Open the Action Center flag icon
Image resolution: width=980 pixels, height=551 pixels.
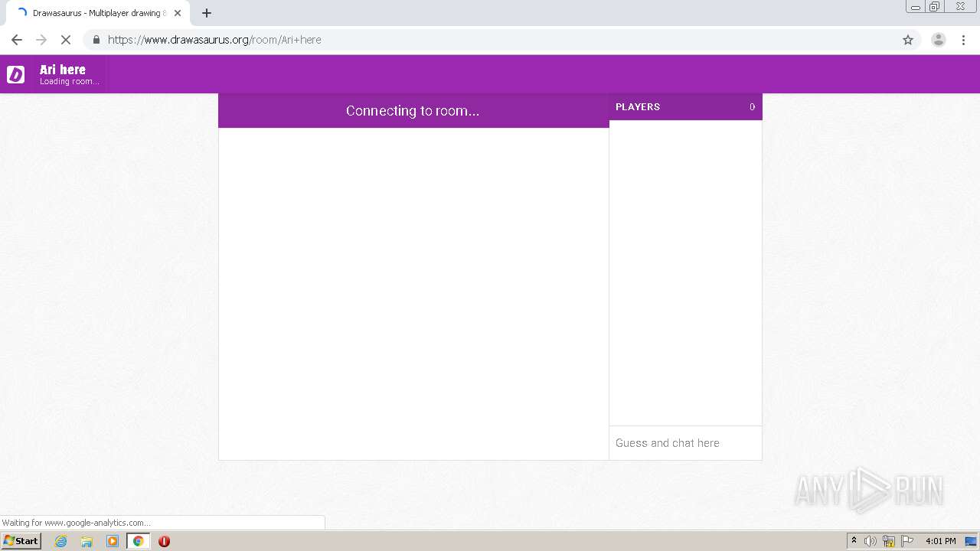point(907,541)
